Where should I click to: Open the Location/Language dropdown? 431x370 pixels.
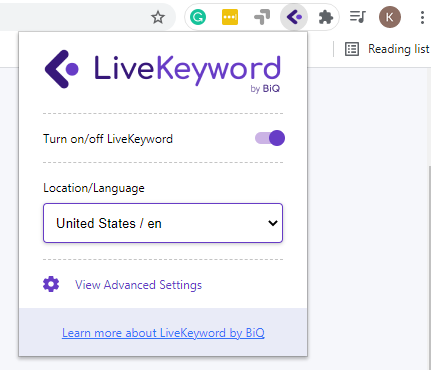(x=163, y=223)
